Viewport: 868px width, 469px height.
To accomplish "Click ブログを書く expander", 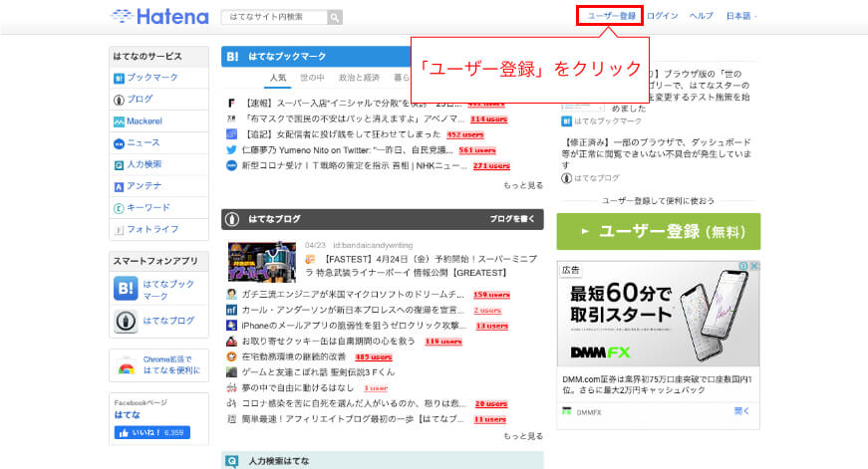I will (512, 219).
